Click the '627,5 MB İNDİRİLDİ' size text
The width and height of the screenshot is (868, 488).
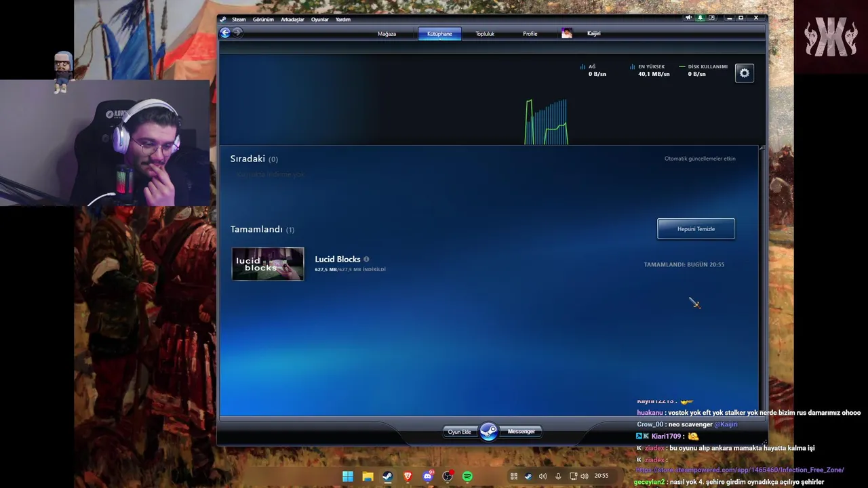(350, 270)
